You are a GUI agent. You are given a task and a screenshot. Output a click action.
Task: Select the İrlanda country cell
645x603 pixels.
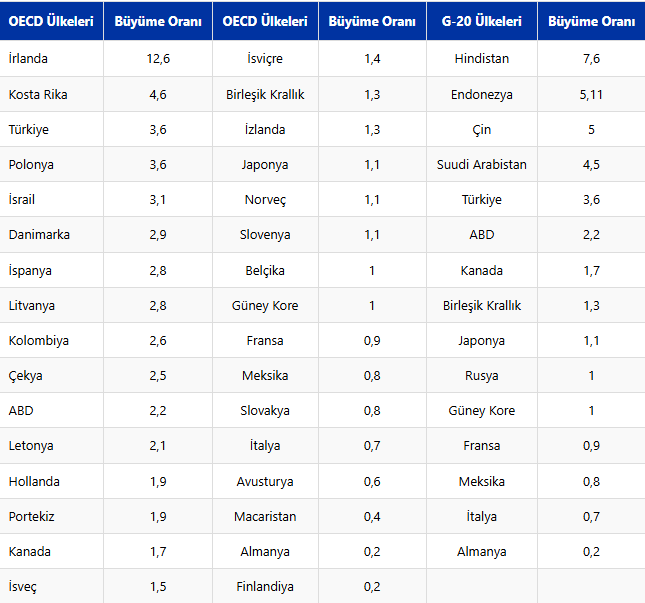(28, 59)
